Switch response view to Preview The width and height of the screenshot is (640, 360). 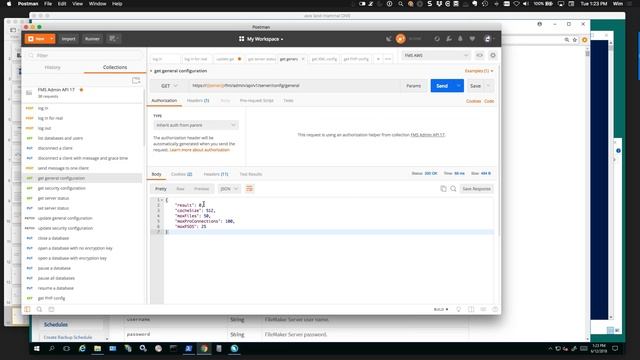tap(201, 189)
